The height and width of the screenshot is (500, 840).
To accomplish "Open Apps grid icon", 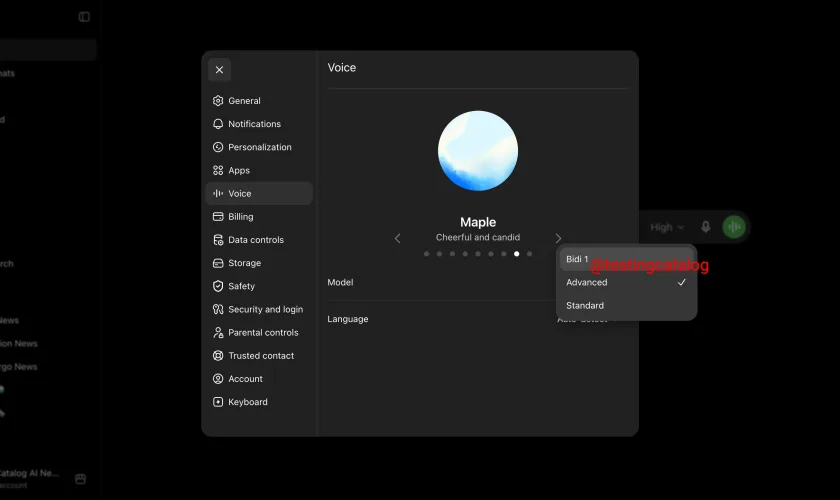I will [x=218, y=170].
